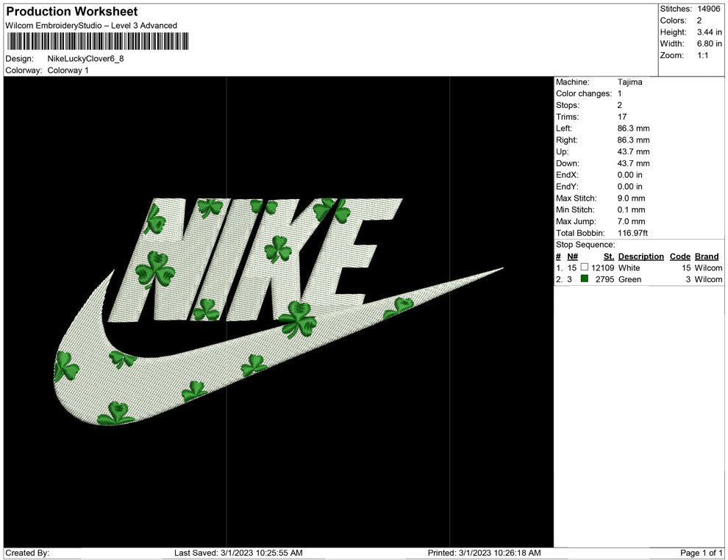Click the Total Bobbin value '116.97ft'
The width and height of the screenshot is (728, 560).
pos(633,233)
